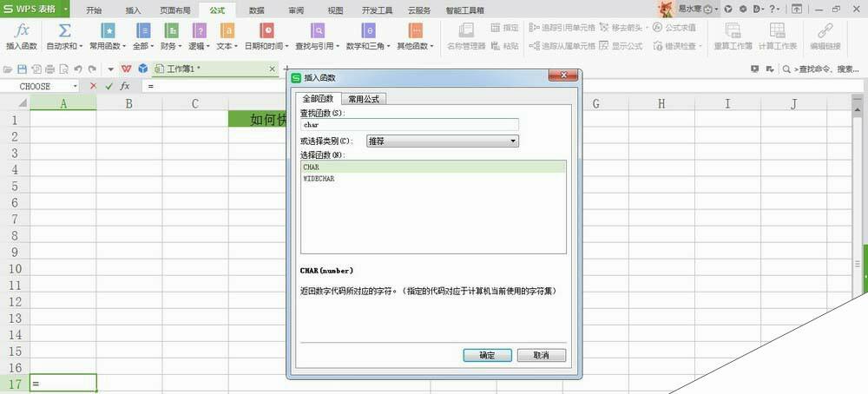Open the 常用函数 star book icon
Image resolution: width=868 pixels, height=394 pixels.
point(108,30)
